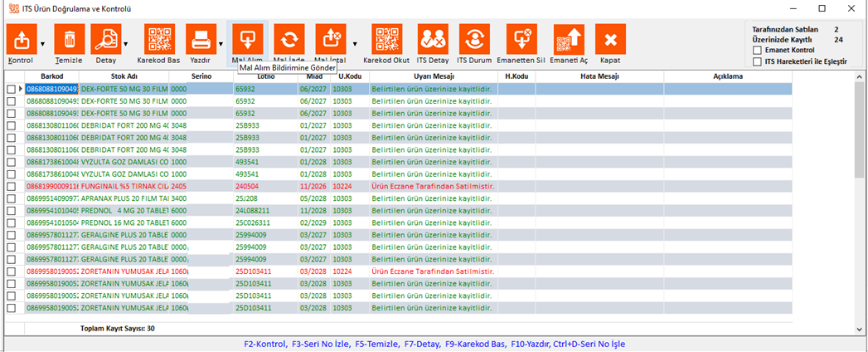Screen dimensions: 868x352
Task: Toggle ITS Hareketleri ile Eşleştir checkbox
Action: pos(757,61)
